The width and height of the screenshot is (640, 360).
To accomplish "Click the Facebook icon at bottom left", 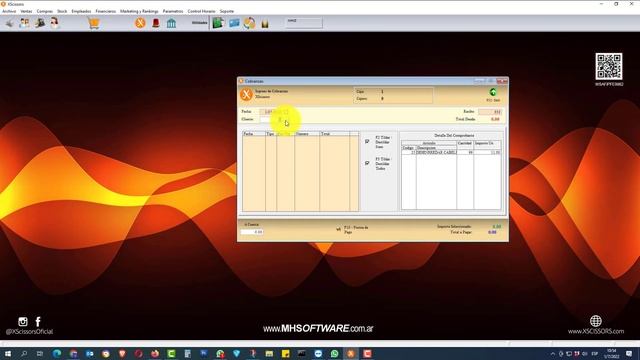I will (38, 322).
